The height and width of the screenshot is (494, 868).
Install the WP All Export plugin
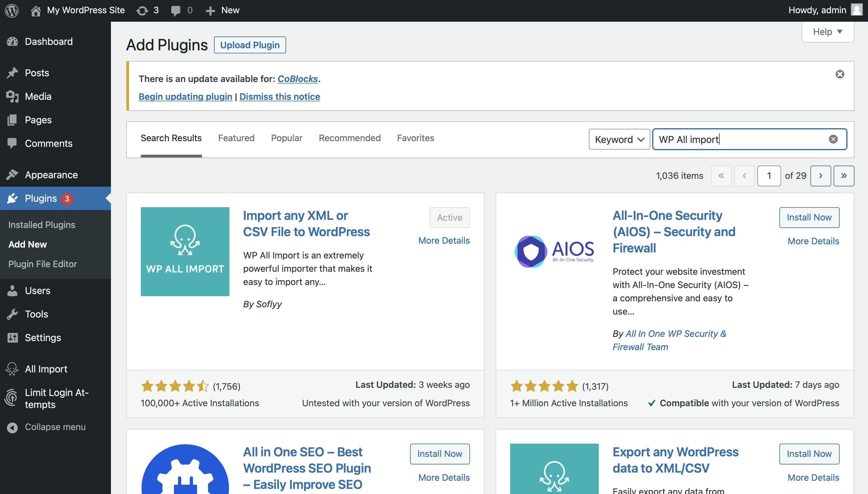coord(809,454)
